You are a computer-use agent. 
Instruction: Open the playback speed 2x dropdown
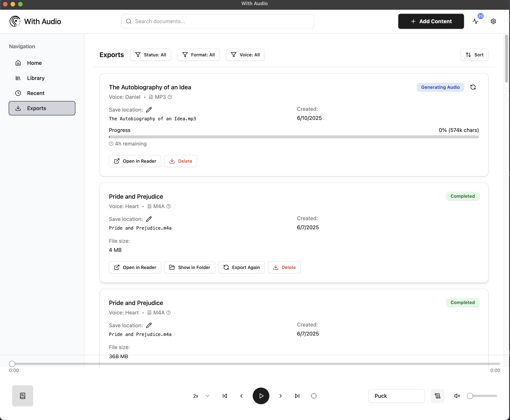tap(201, 396)
